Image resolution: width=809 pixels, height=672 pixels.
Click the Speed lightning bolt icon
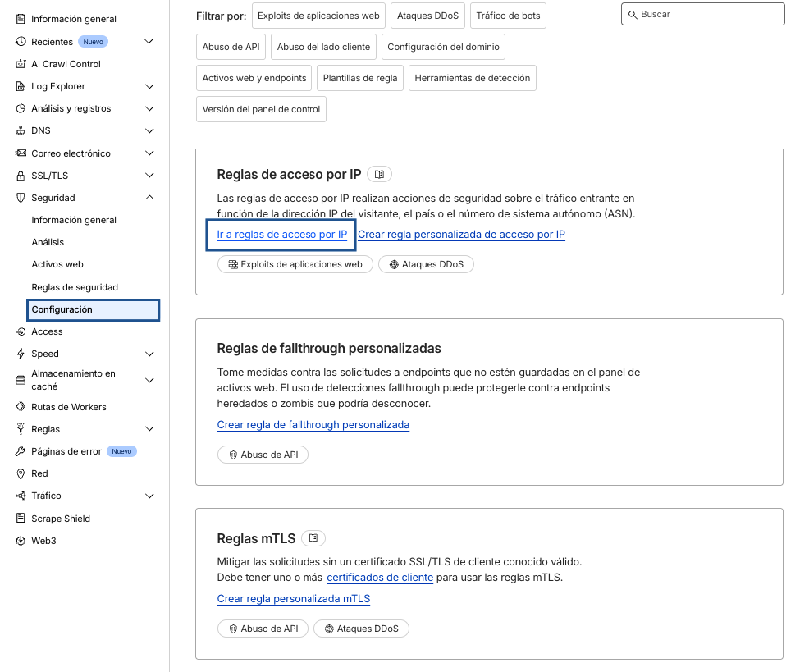click(x=21, y=354)
